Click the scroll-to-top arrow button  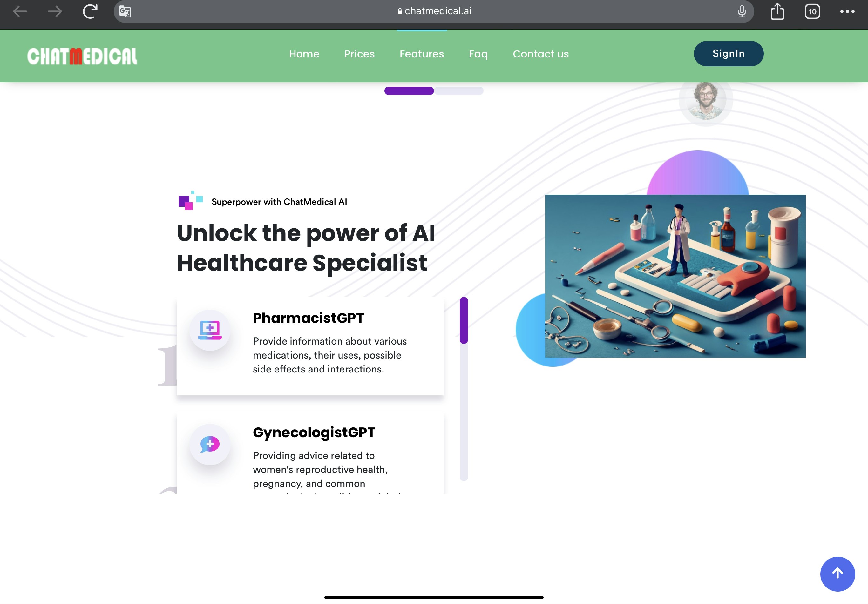pyautogui.click(x=837, y=574)
